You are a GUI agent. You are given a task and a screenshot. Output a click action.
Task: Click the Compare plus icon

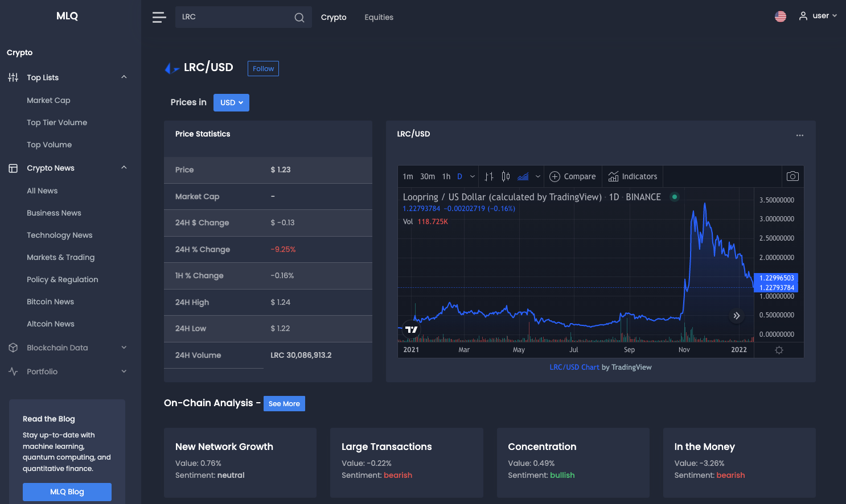click(555, 176)
